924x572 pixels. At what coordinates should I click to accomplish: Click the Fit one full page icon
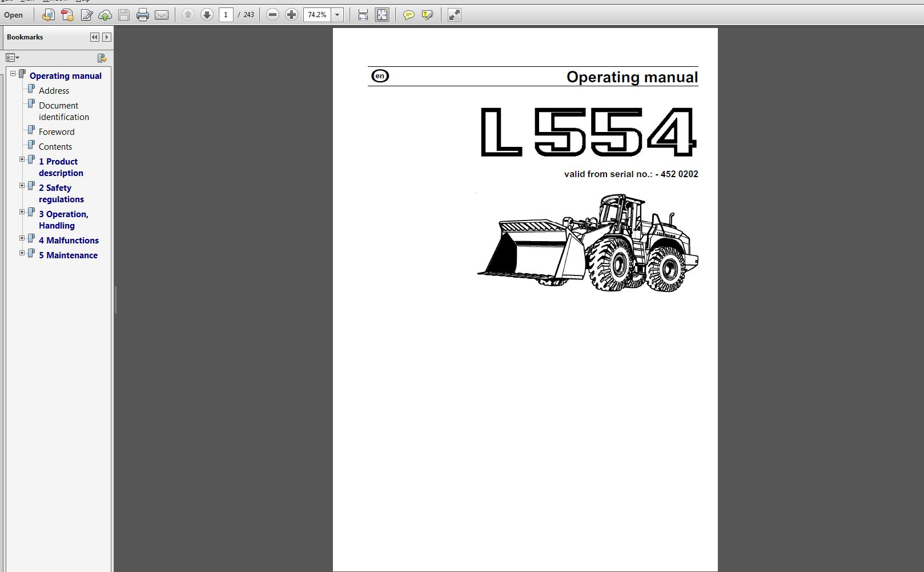coord(382,15)
